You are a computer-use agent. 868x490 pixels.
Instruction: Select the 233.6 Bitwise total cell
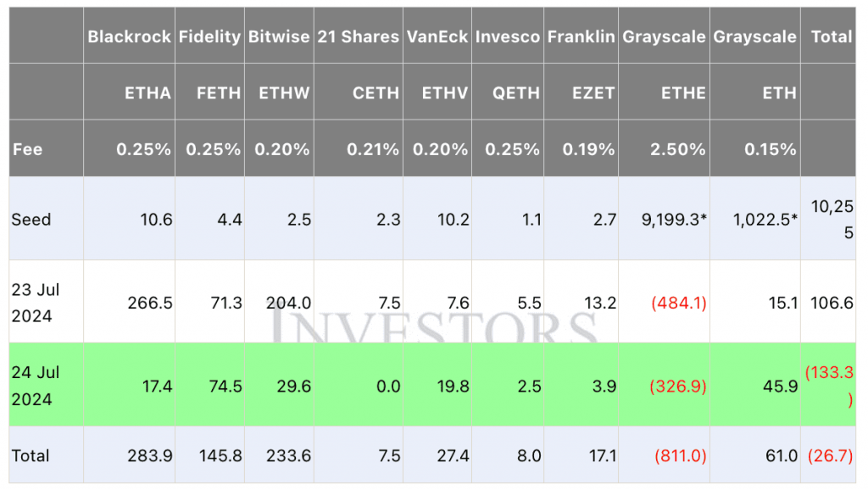[x=288, y=456]
